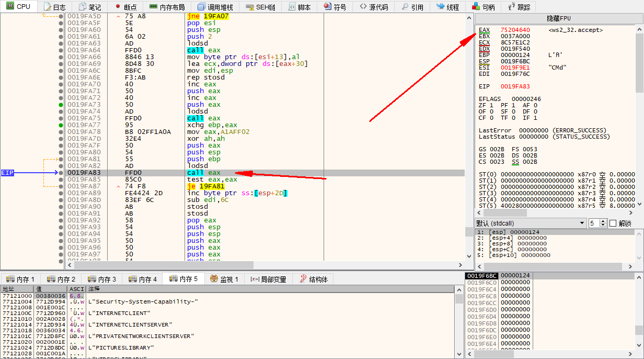Decrease the argument count stepper

(603, 226)
